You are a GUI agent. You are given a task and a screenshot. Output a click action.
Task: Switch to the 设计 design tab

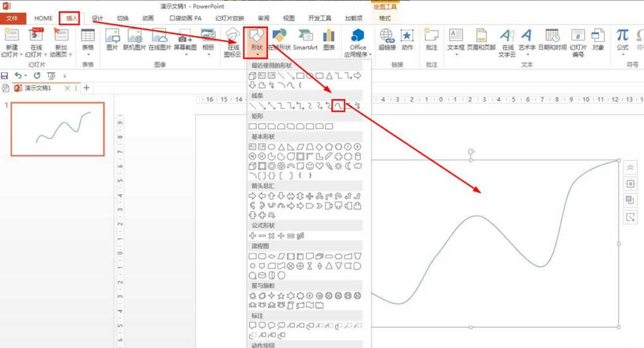(97, 18)
